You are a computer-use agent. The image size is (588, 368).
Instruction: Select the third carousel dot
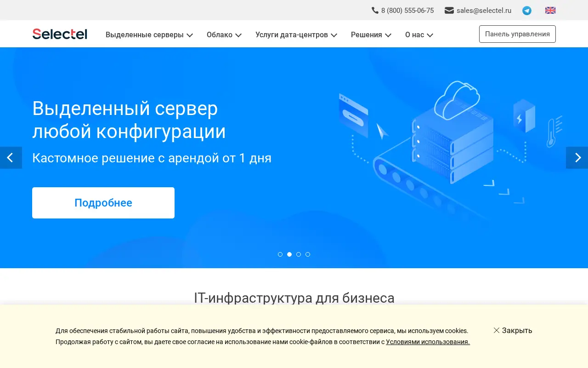(x=299, y=254)
